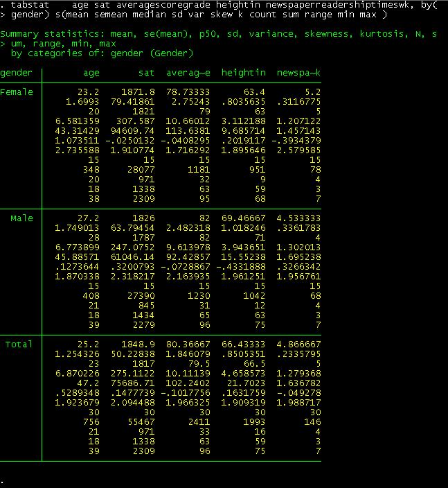Select the 'Male' row label
The height and width of the screenshot is (488, 448).
21,218
